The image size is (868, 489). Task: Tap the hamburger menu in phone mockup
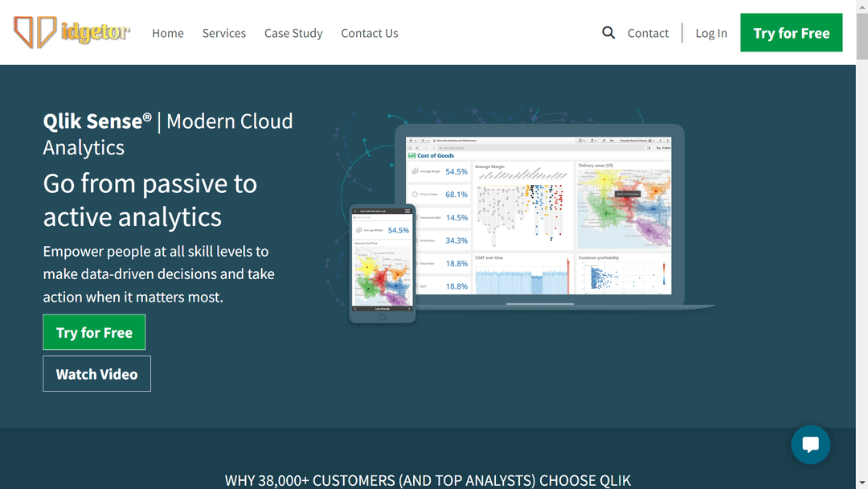tap(407, 212)
